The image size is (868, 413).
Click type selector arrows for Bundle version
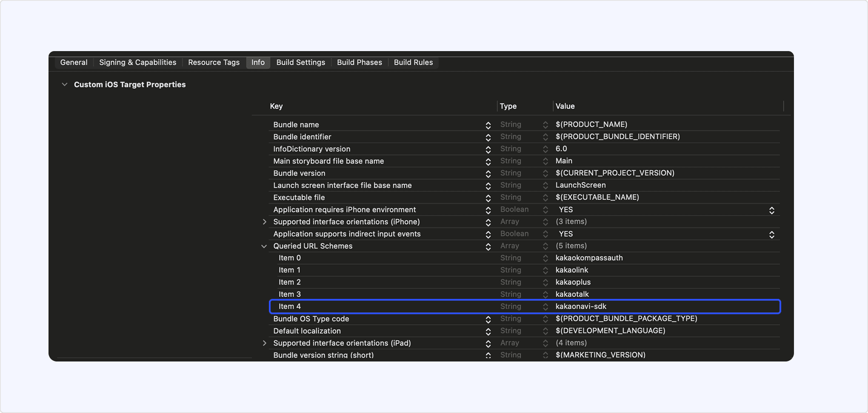tap(545, 173)
